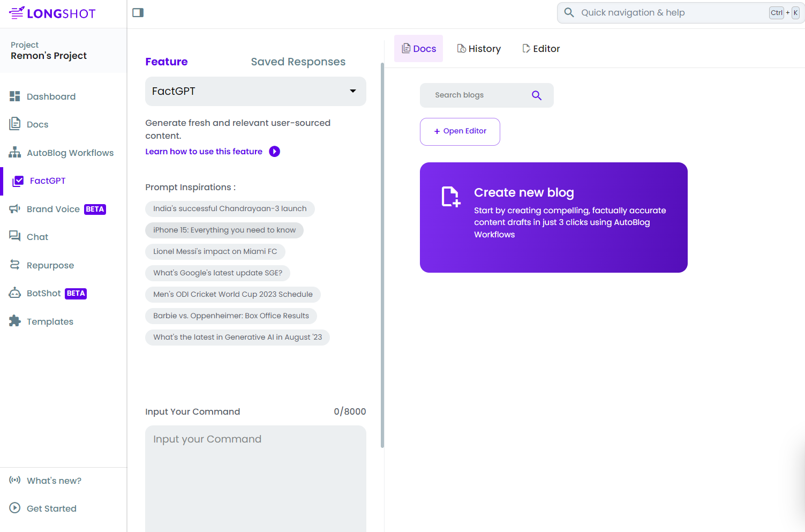Screen dimensions: 805x532
Task: Click the iPhone 15 prompt inspiration chip
Action: (x=224, y=230)
